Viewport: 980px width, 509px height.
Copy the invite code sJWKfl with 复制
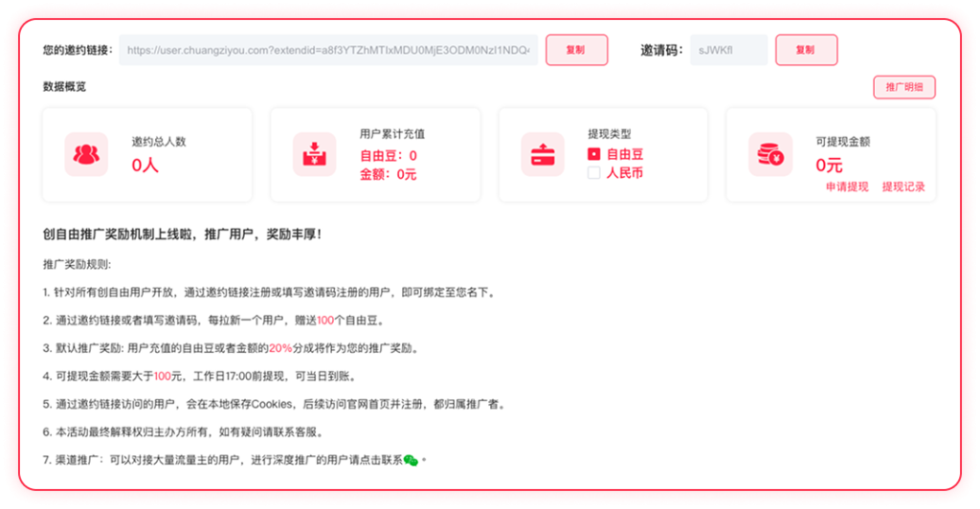tap(806, 50)
